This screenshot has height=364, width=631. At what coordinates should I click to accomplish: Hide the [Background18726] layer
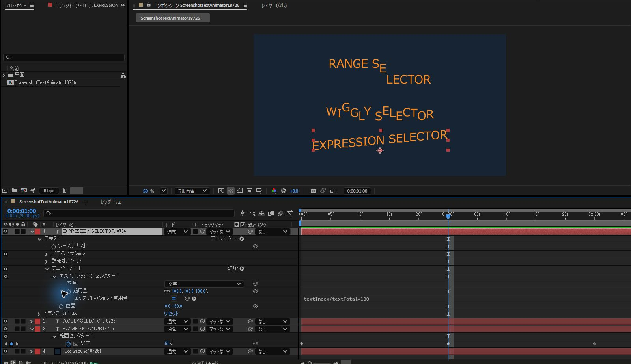point(6,351)
